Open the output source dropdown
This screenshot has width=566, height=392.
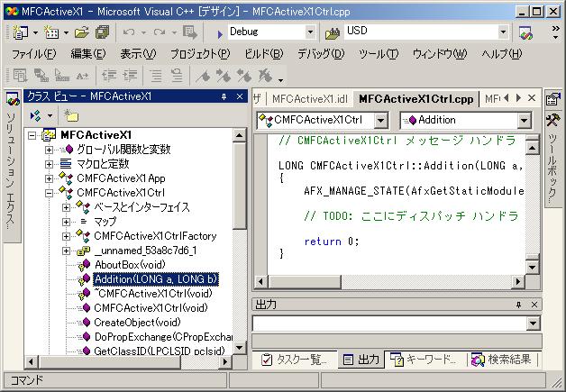coord(534,324)
